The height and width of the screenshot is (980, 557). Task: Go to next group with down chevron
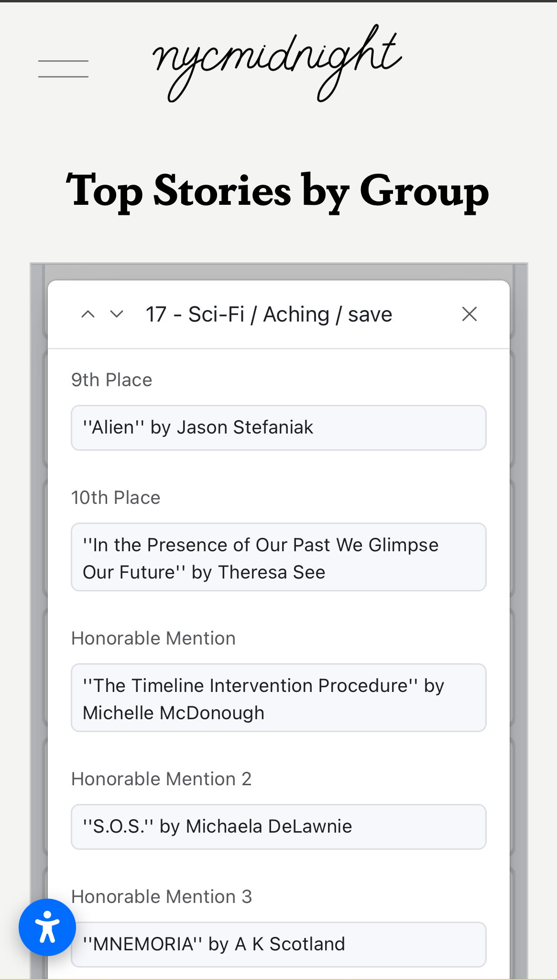point(117,314)
